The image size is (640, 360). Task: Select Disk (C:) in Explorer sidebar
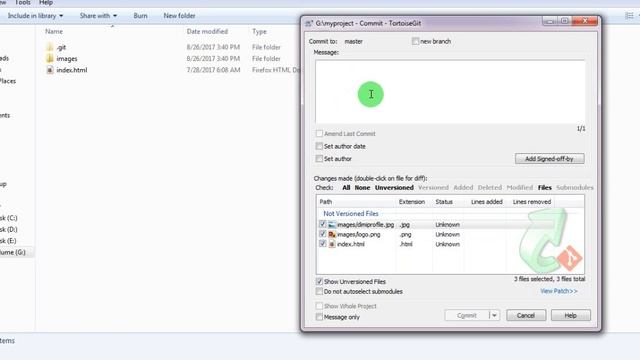9,218
